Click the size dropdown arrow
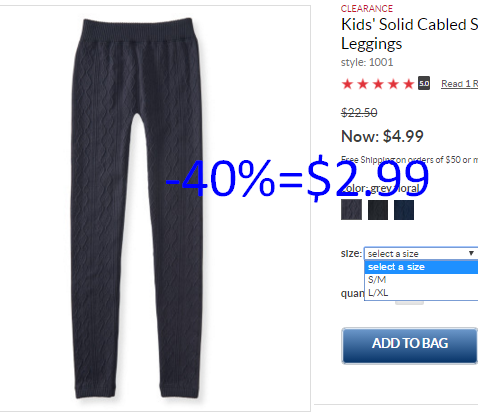 pyautogui.click(x=471, y=253)
